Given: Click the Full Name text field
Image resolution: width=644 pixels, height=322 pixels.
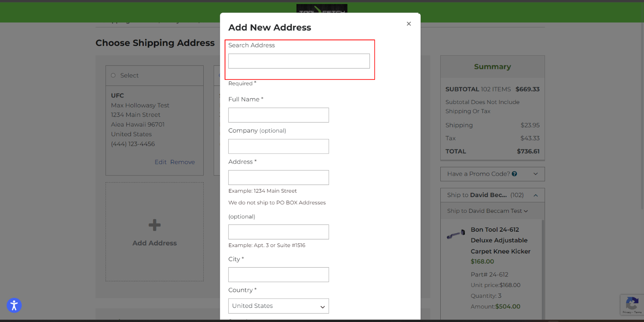Looking at the screenshot, I should 278,115.
